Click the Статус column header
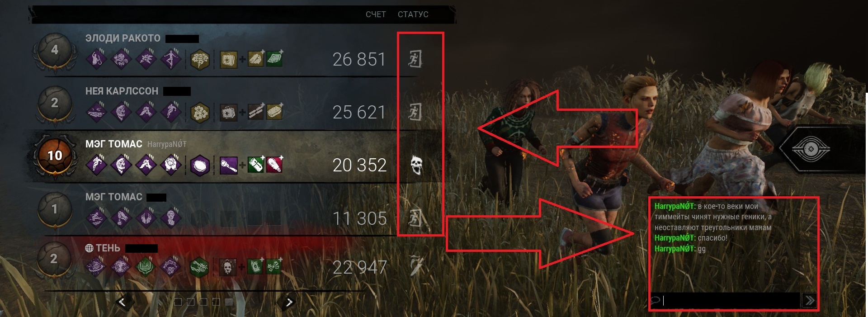This screenshot has width=868, height=317. [413, 14]
